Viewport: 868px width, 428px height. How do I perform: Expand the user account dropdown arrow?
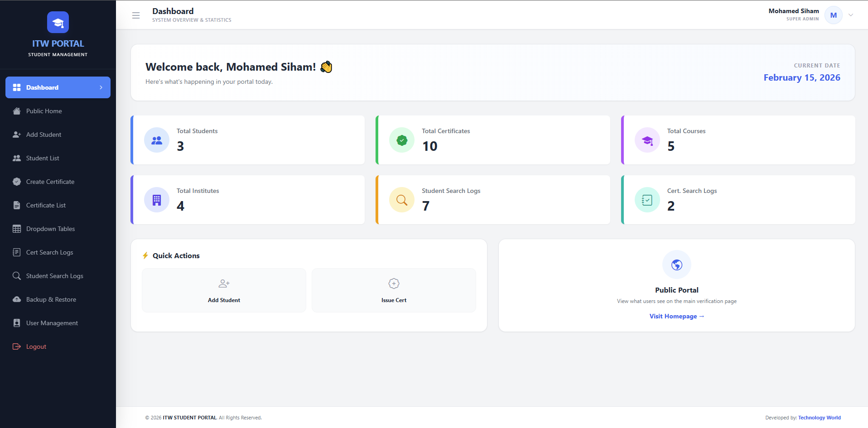(851, 15)
